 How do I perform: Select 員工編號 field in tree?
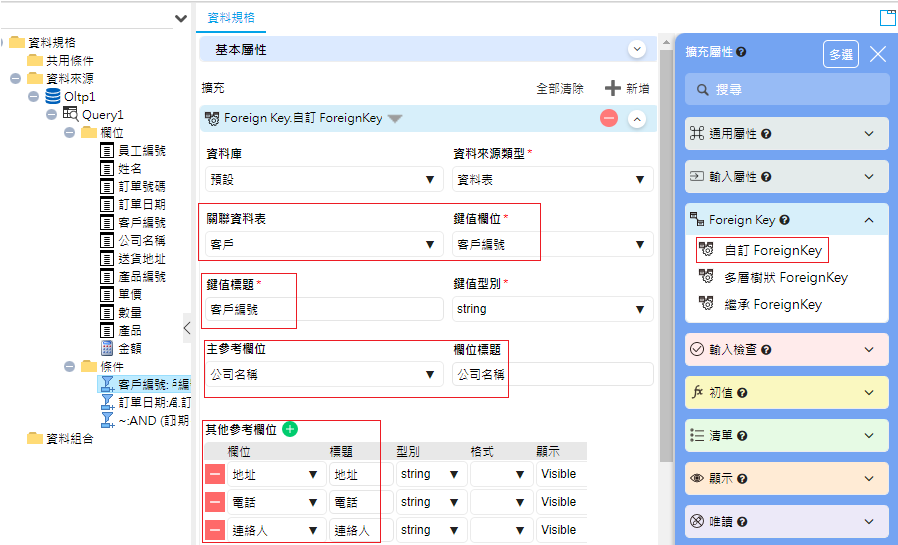(141, 151)
